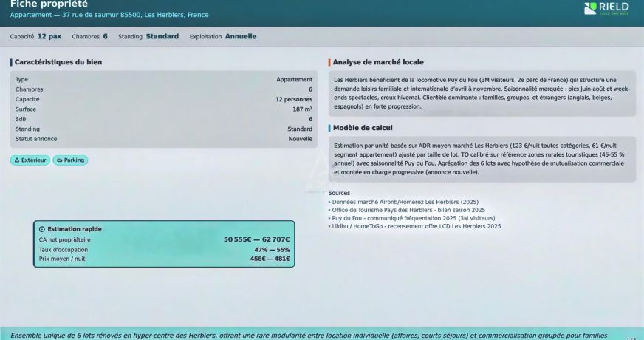The height and width of the screenshot is (340, 644).
Task: Click the Standing row in characteristics table
Action: tap(164, 129)
